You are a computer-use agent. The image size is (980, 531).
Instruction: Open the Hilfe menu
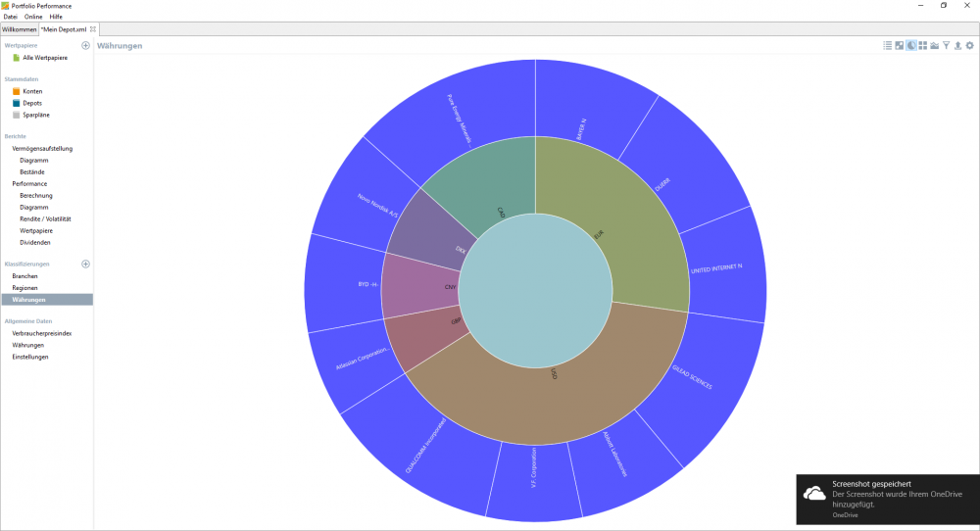coord(56,17)
